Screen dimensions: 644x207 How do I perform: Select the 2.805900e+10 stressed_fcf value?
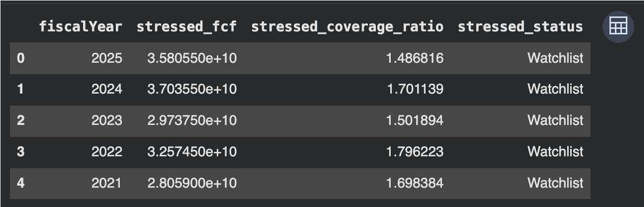192,183
